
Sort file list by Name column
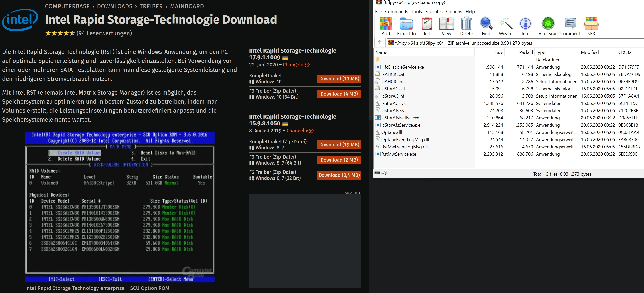coord(424,52)
